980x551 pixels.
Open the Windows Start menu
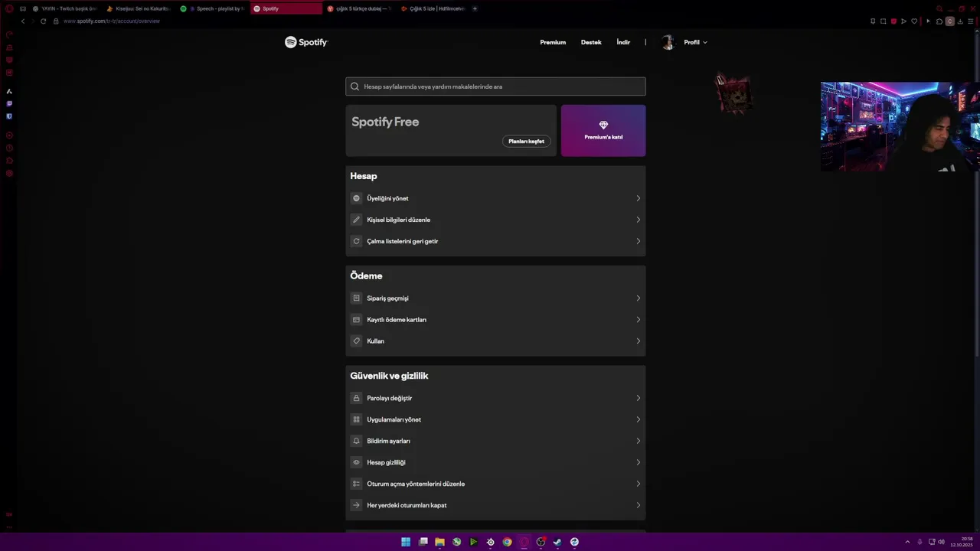[x=406, y=542]
